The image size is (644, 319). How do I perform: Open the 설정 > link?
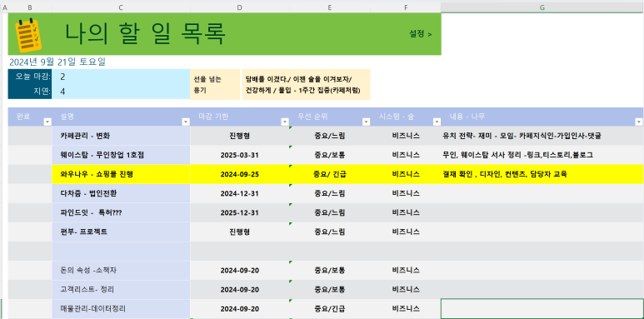coord(420,34)
